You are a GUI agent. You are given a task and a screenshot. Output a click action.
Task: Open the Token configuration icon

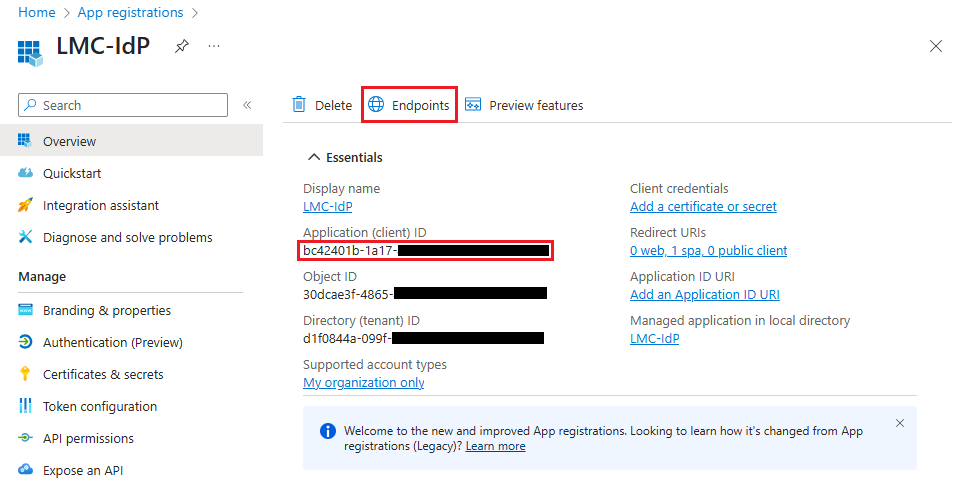point(26,406)
